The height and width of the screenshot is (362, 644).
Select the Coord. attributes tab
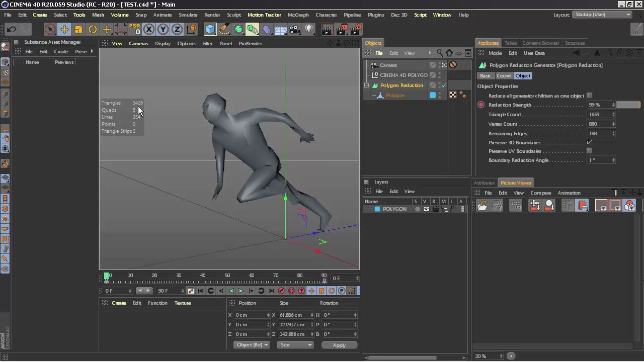click(x=504, y=75)
